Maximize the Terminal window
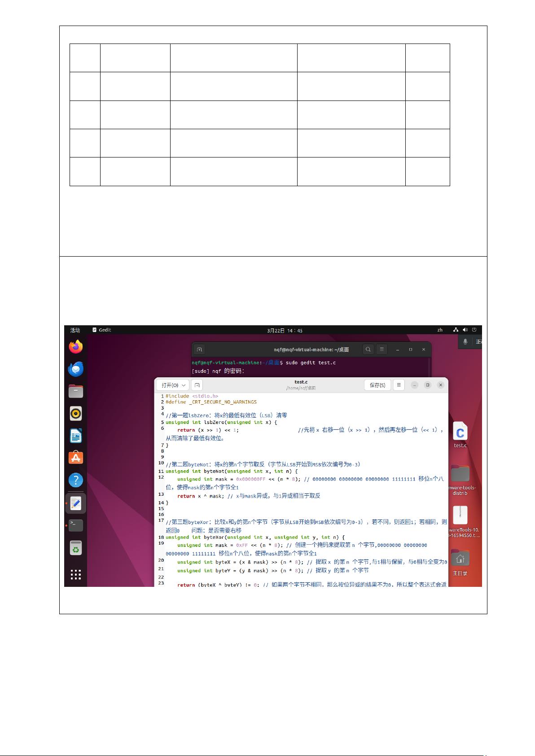The image size is (535, 756). pyautogui.click(x=410, y=349)
